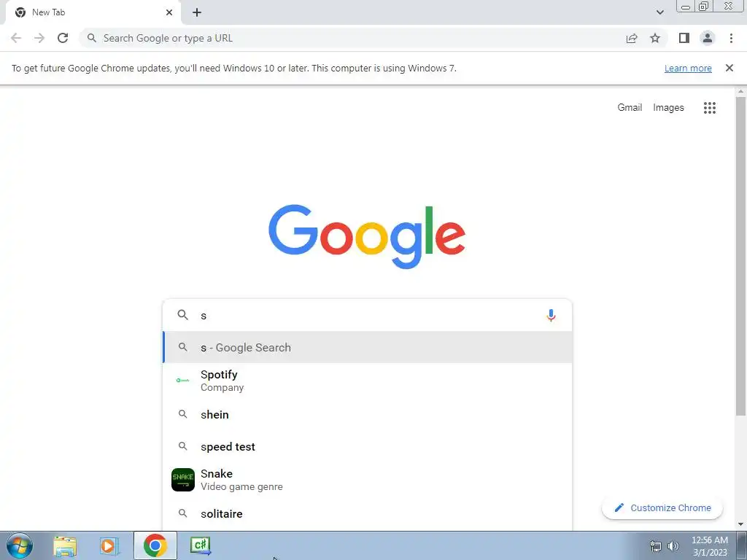Click Show desktop strip in taskbar
Viewport: 747px width, 560px height.
[x=741, y=545]
